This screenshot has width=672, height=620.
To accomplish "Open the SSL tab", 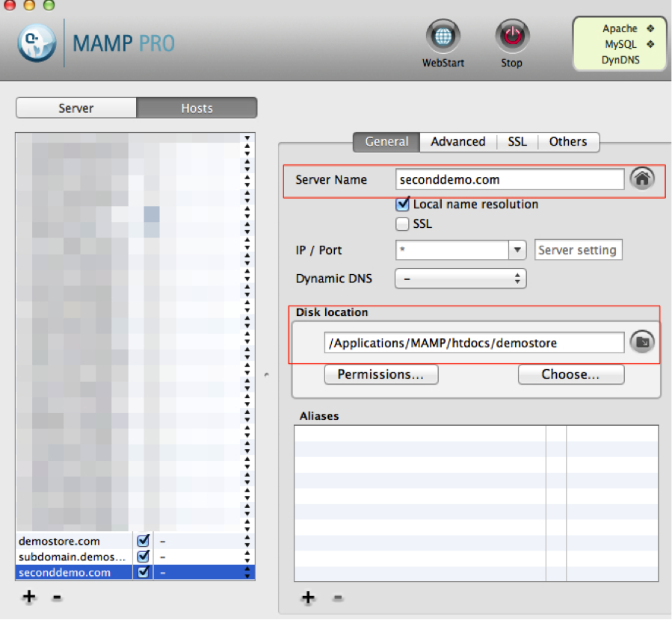I will (x=517, y=142).
